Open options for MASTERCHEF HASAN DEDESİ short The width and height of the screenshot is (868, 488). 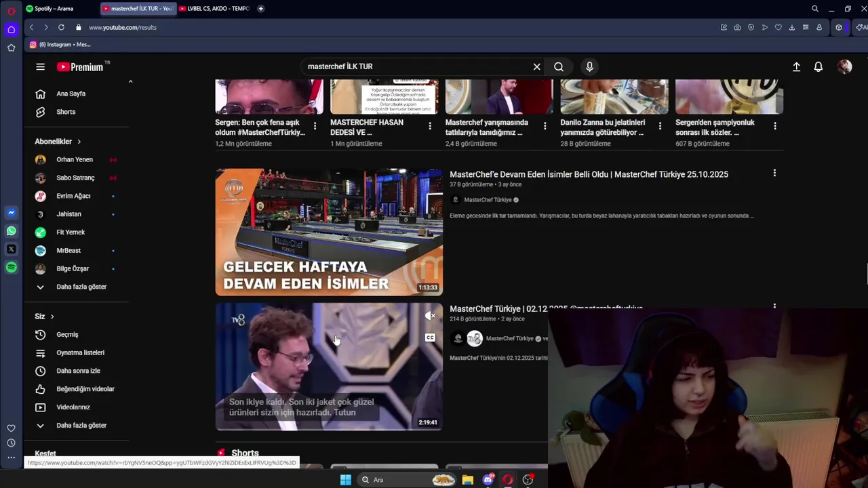tap(430, 126)
